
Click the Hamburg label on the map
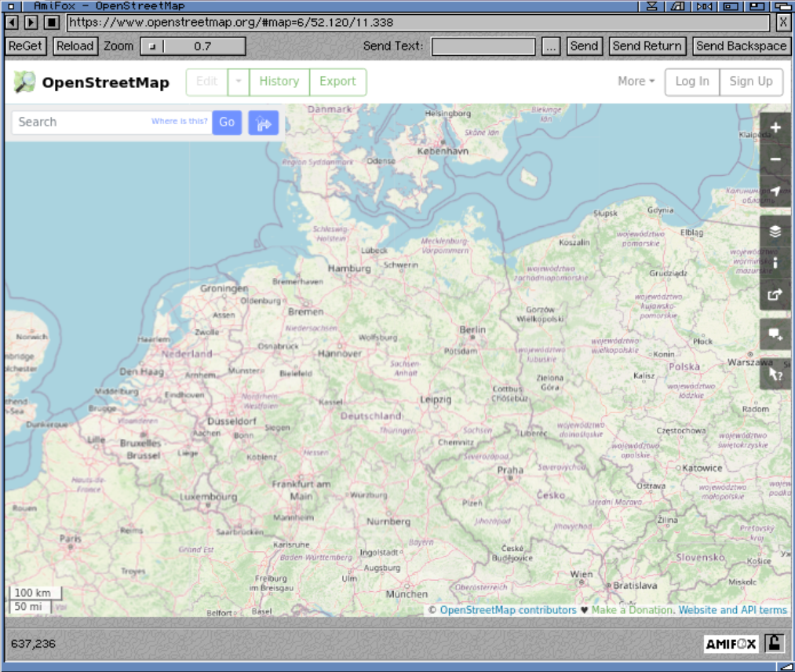click(x=349, y=268)
